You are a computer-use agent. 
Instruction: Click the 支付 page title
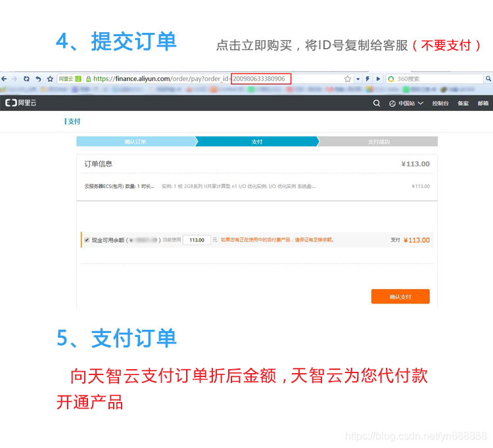pos(72,122)
